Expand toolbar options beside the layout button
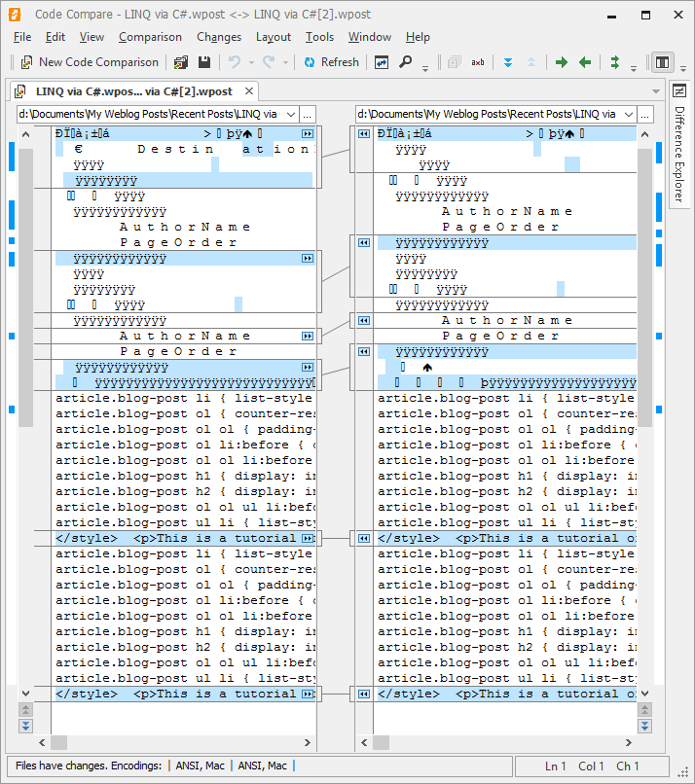 pyautogui.click(x=683, y=68)
